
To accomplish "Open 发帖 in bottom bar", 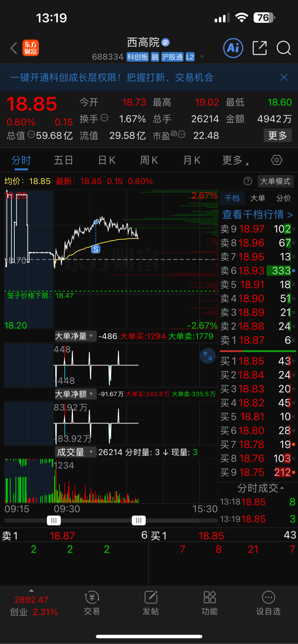I will (x=151, y=603).
